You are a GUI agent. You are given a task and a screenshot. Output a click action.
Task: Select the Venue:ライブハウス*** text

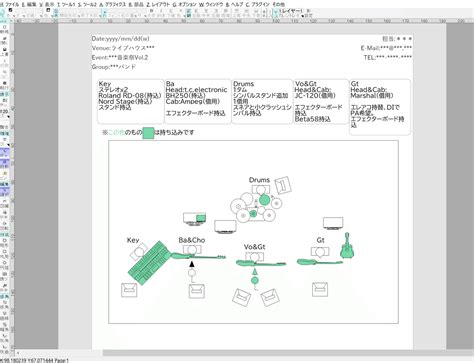[x=123, y=48]
